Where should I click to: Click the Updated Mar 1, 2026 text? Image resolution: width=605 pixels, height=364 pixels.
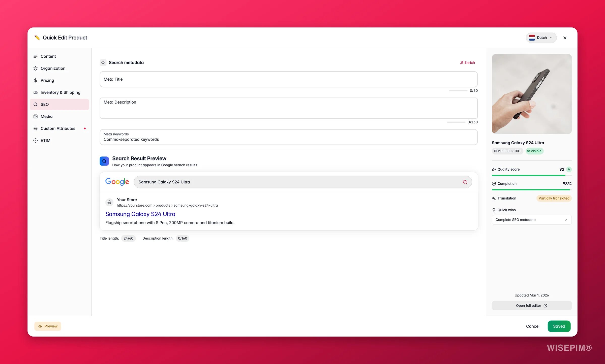pos(532,295)
